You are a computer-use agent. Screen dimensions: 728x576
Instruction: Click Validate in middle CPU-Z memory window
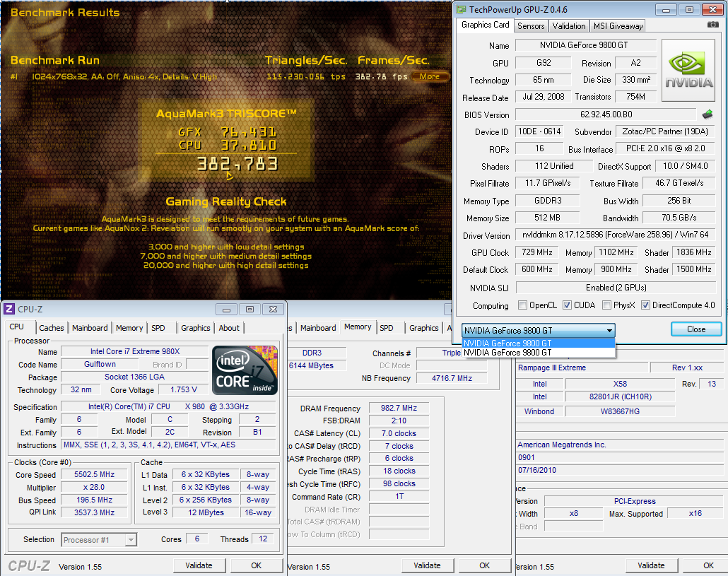click(427, 565)
